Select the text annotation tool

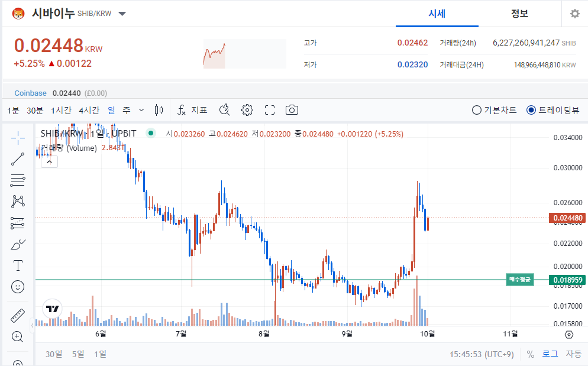[18, 265]
